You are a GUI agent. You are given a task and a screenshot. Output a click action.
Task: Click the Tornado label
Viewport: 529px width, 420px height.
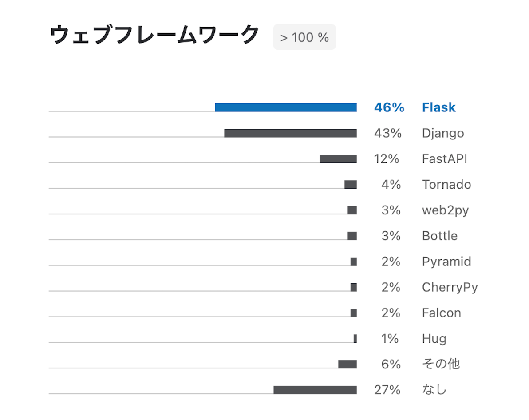pyautogui.click(x=446, y=184)
